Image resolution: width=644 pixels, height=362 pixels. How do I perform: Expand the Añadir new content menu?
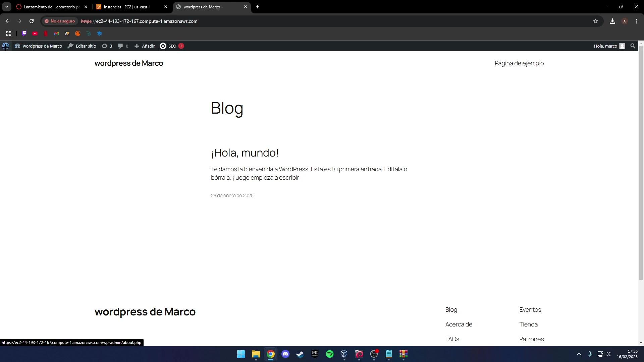(145, 46)
